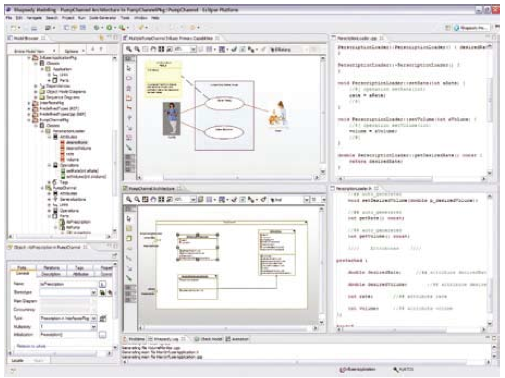Click zoom in on use case diagram toolbar

tap(129, 49)
